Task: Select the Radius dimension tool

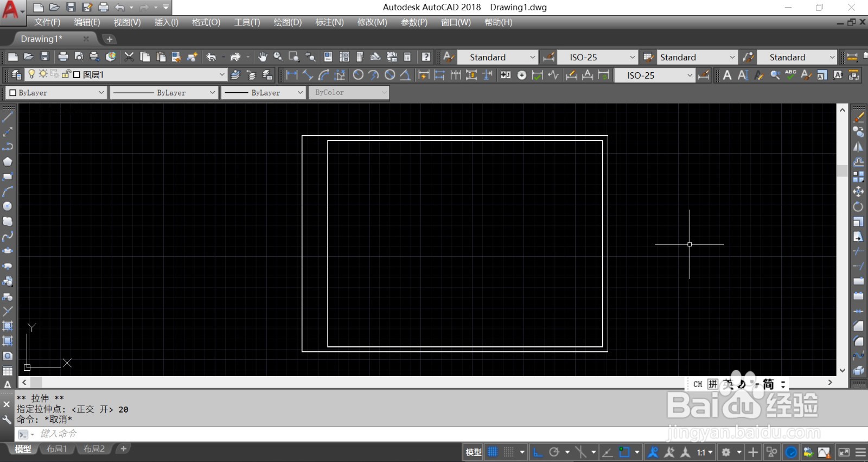Action: [358, 75]
